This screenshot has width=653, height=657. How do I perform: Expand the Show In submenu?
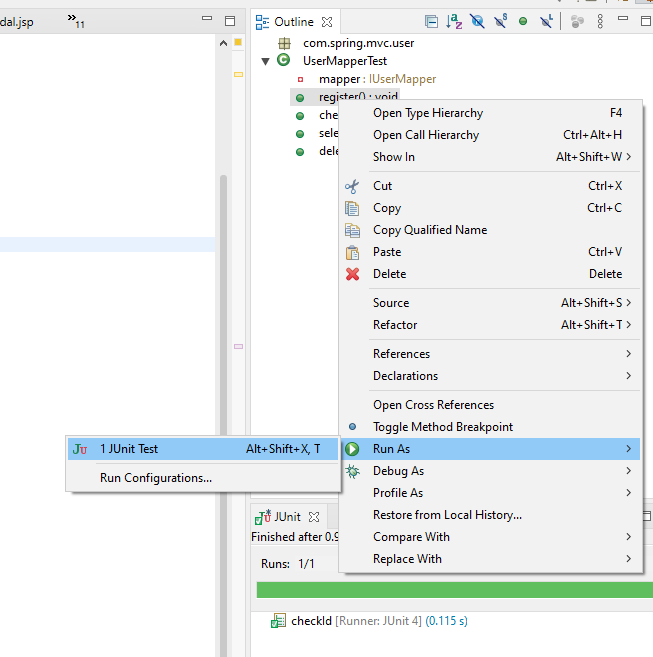490,157
